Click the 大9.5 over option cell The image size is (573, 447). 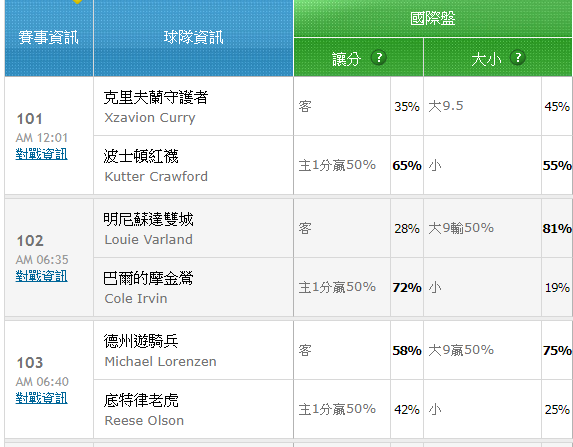[482, 106]
